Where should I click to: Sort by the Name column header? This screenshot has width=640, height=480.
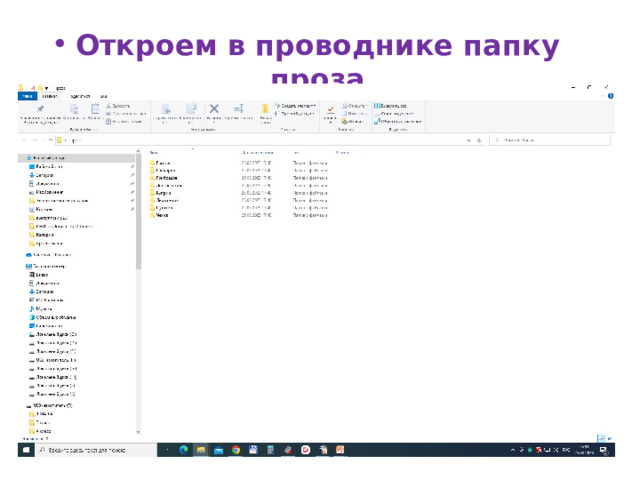click(x=153, y=153)
